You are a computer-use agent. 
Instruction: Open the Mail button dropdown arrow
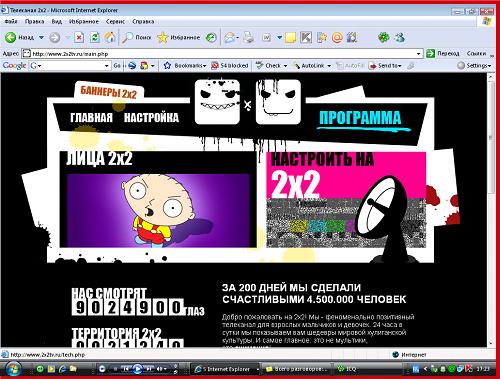pos(238,38)
